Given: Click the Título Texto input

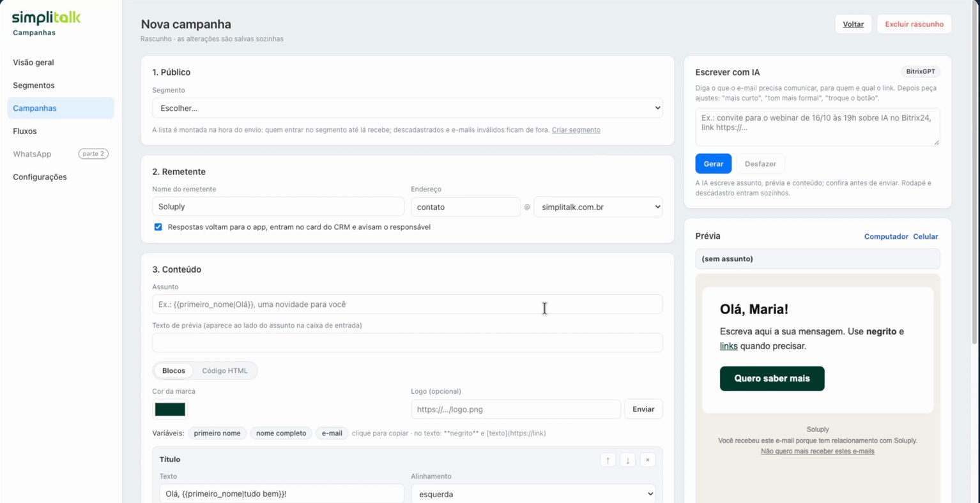Looking at the screenshot, I should pyautogui.click(x=282, y=494).
